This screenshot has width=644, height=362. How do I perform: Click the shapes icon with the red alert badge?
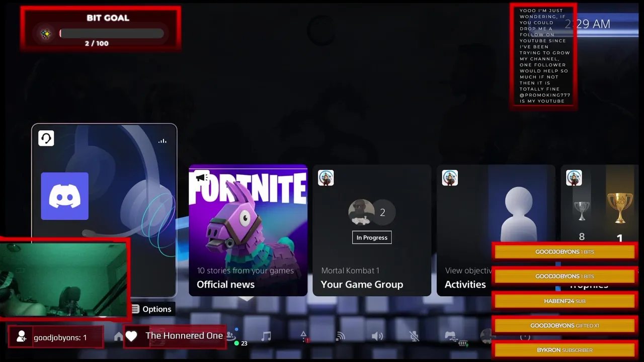[x=304, y=336]
